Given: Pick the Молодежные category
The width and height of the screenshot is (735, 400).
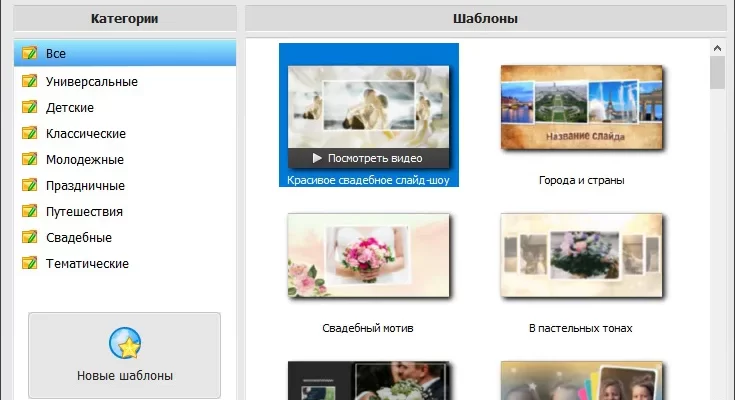Looking at the screenshot, I should point(125,159).
